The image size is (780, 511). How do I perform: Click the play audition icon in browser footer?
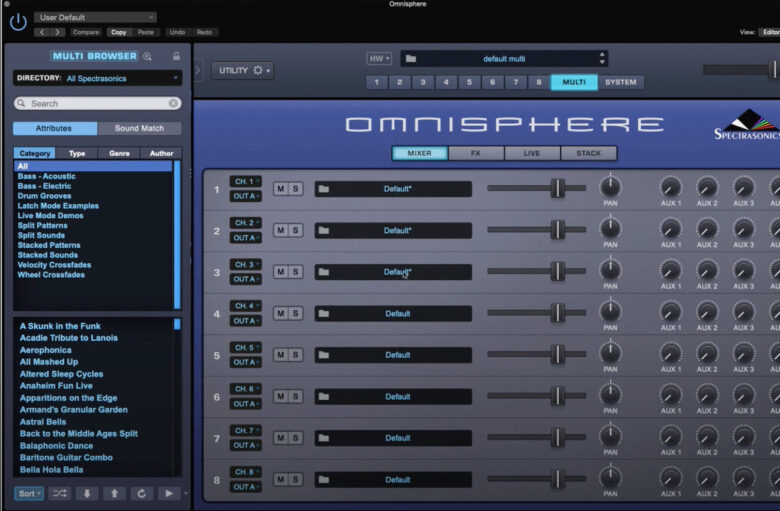(x=169, y=493)
